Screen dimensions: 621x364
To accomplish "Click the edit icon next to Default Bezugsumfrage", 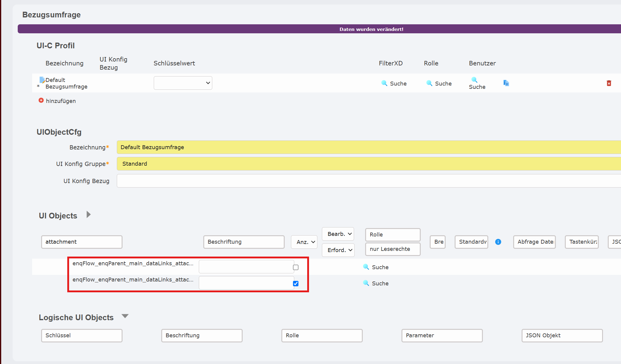I will [x=42, y=80].
